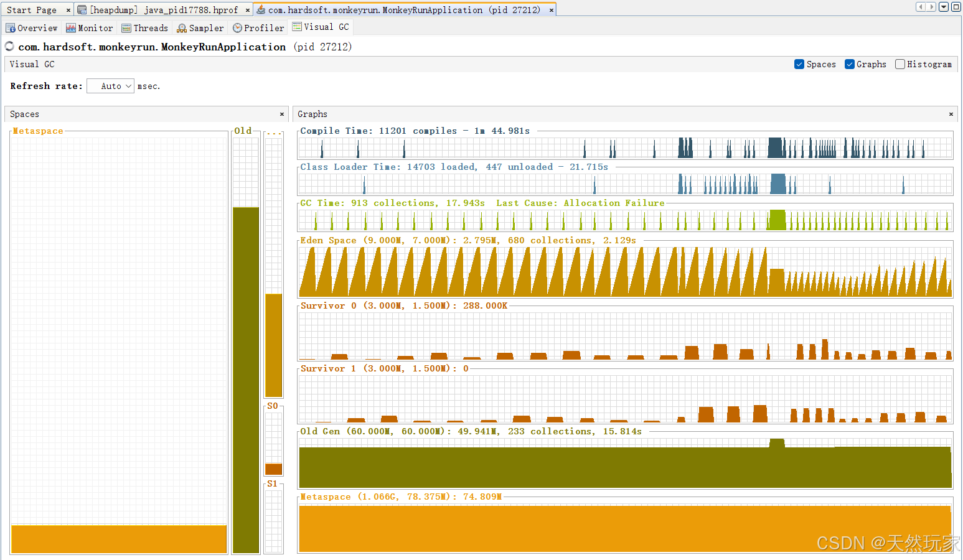Click the Graphs panel title
This screenshot has height=560, width=963.
312,114
